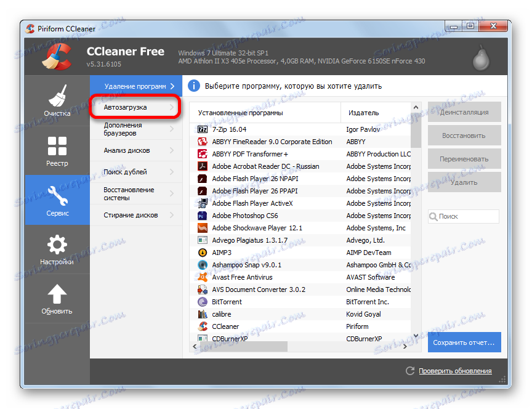The image size is (532, 409).
Task: Click the pear logo in the header
Action: click(481, 58)
